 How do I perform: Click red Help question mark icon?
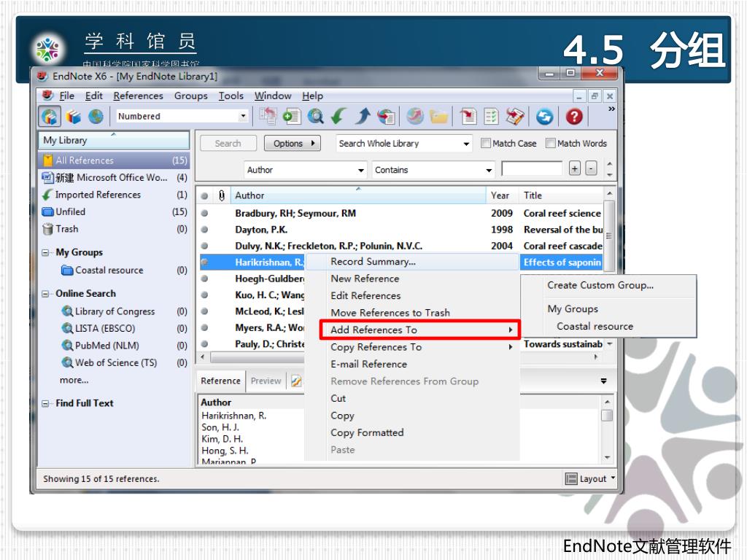574,116
